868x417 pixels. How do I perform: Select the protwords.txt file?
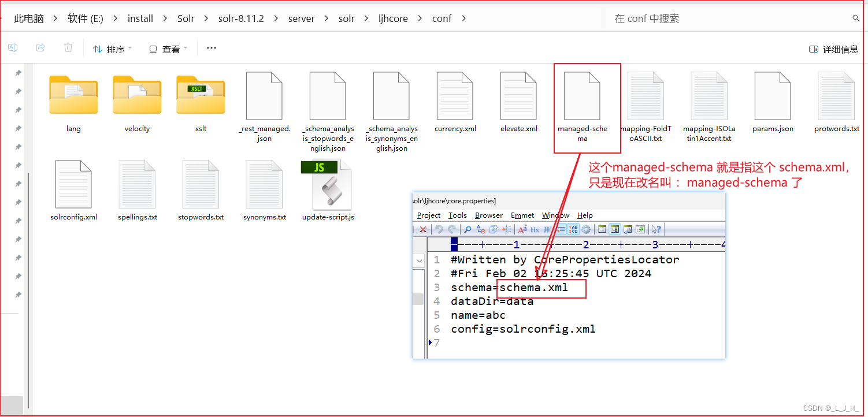836,103
